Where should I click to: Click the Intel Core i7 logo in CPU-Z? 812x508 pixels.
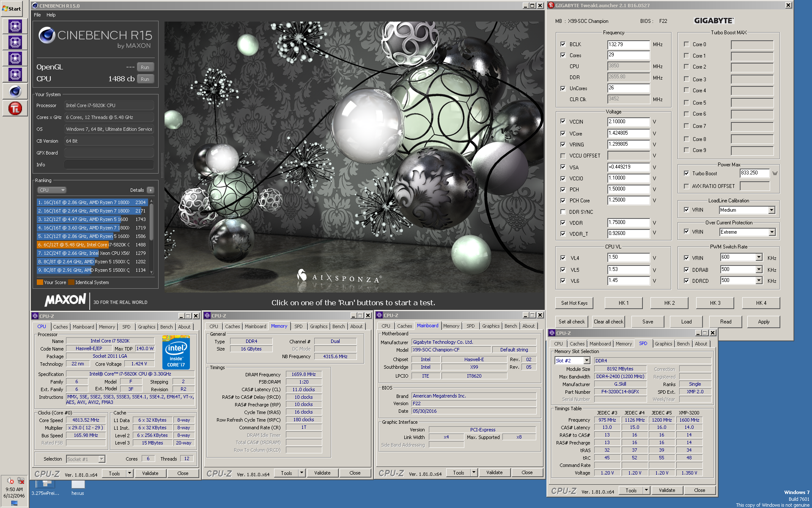pos(176,353)
